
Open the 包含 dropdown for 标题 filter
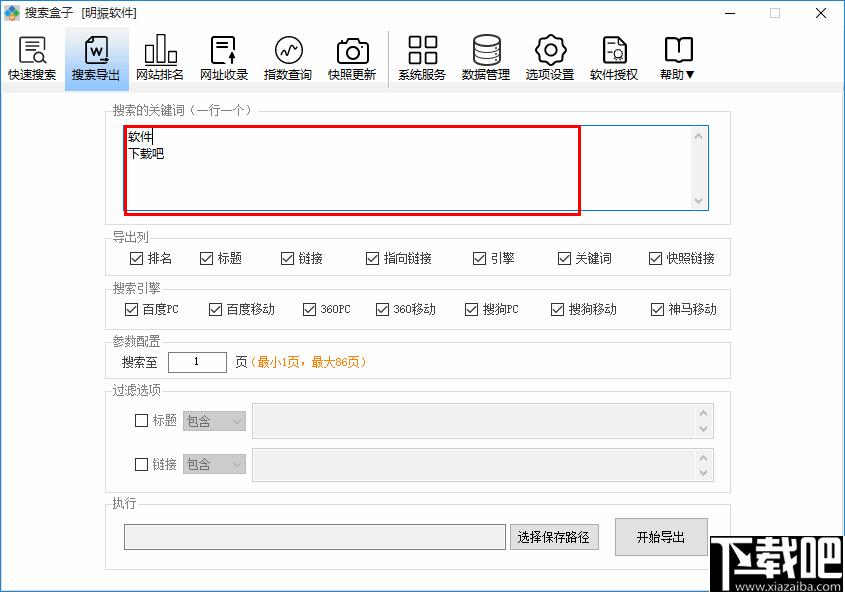pyautogui.click(x=214, y=421)
